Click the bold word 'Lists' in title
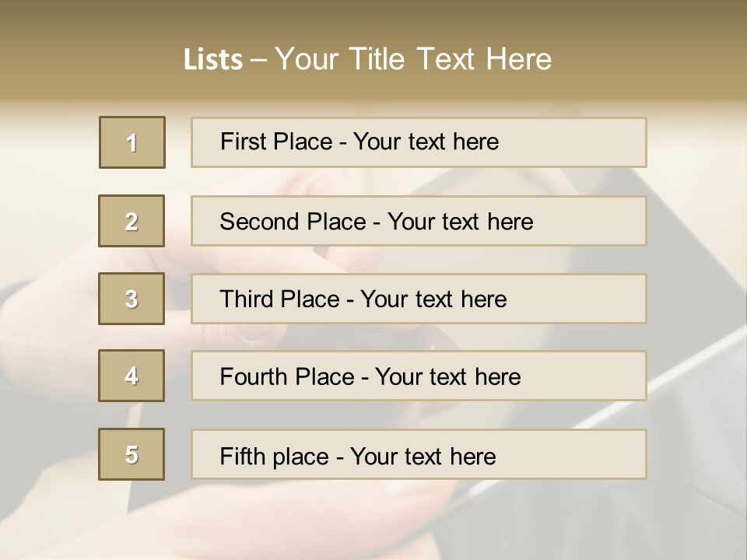 (213, 60)
